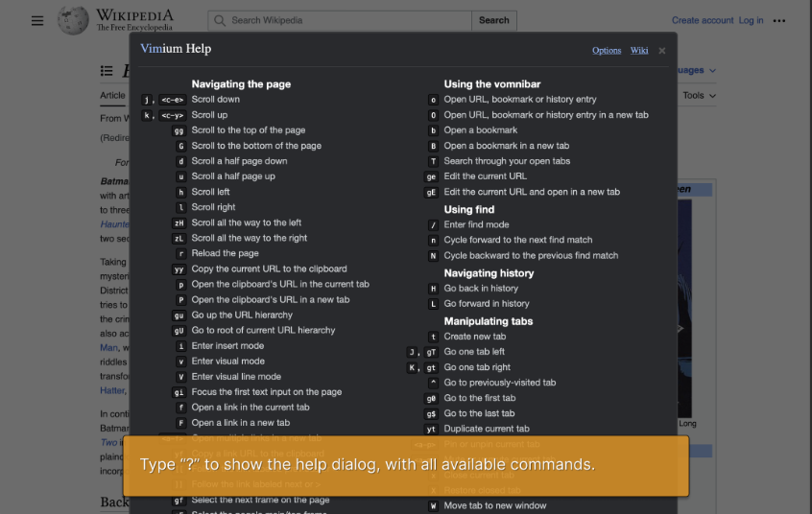Toggle the table of contents list icon
Image resolution: width=812 pixels, height=514 pixels.
coord(107,71)
